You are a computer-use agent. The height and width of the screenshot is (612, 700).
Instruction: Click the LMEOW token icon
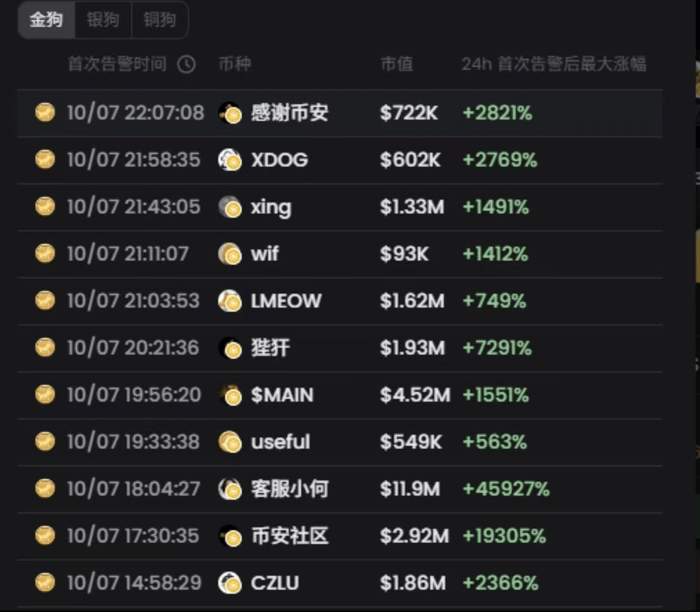click(230, 301)
